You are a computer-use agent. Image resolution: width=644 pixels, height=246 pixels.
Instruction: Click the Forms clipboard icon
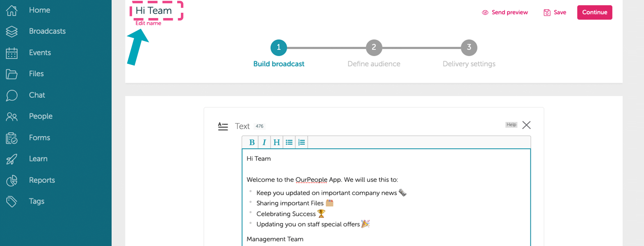click(11, 138)
